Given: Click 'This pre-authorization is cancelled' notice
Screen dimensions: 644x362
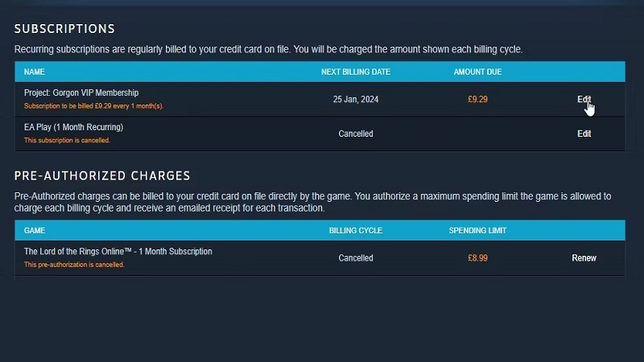Looking at the screenshot, I should [74, 265].
